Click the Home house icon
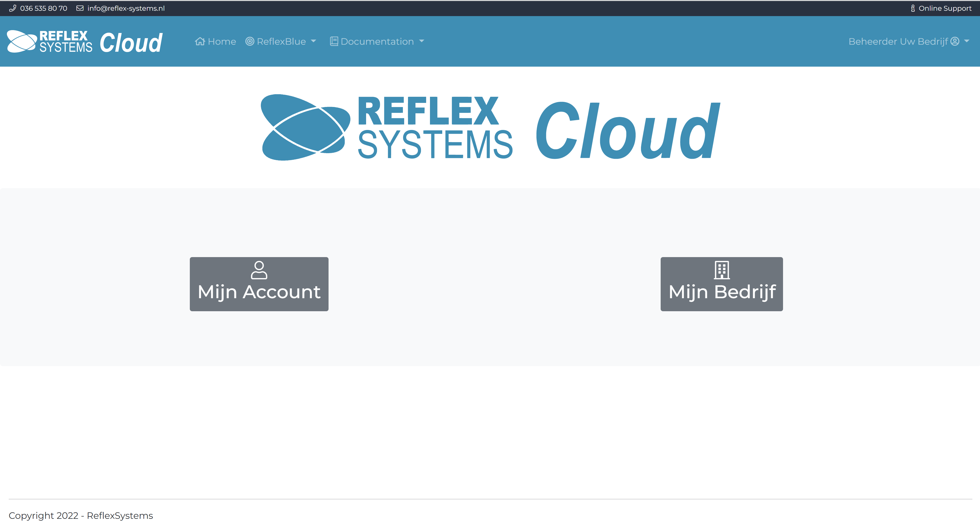This screenshot has height=529, width=980. 200,41
